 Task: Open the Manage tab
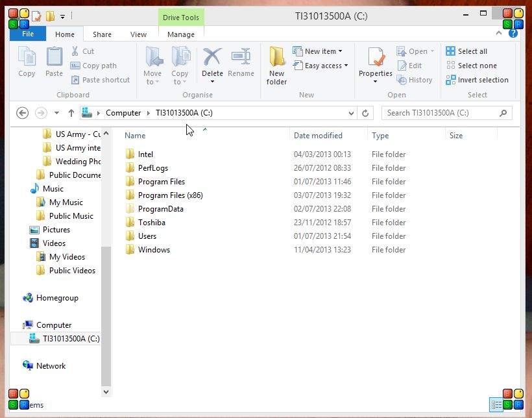[181, 34]
